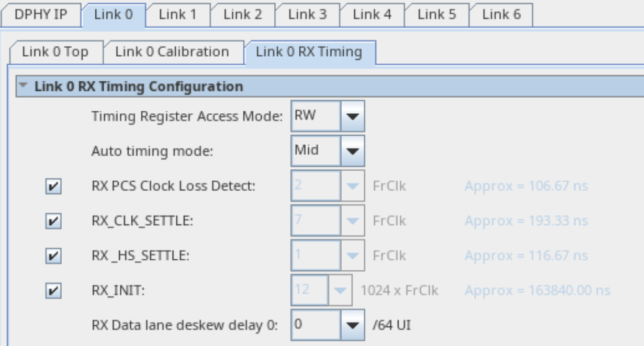Toggle RX PCS Clock Loss Detect checkbox
This screenshot has width=644, height=346.
coord(53,186)
